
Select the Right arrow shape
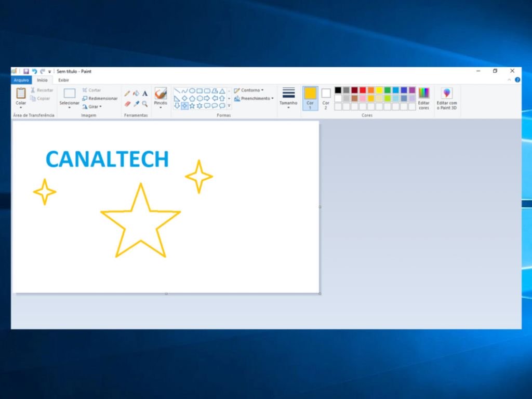tap(207, 98)
